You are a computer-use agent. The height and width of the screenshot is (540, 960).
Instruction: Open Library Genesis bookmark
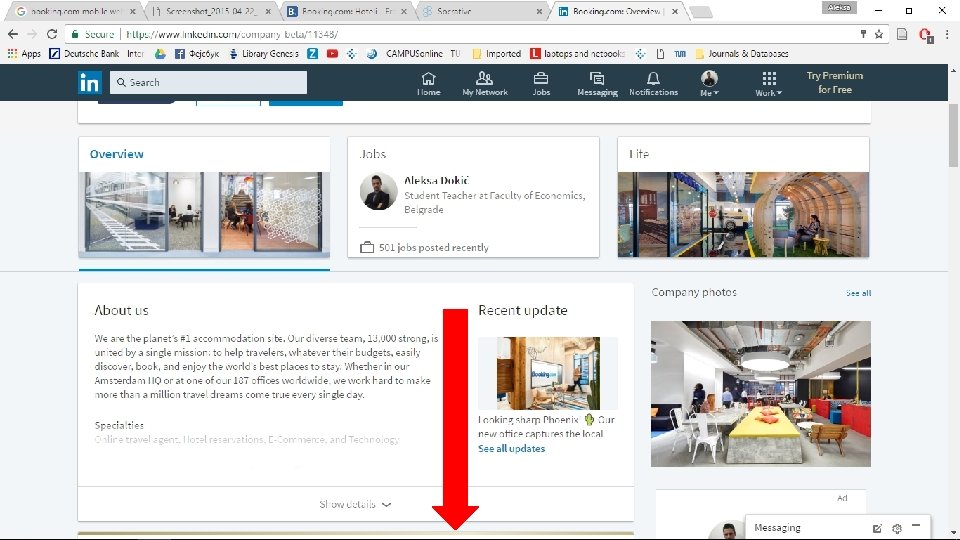pos(264,54)
